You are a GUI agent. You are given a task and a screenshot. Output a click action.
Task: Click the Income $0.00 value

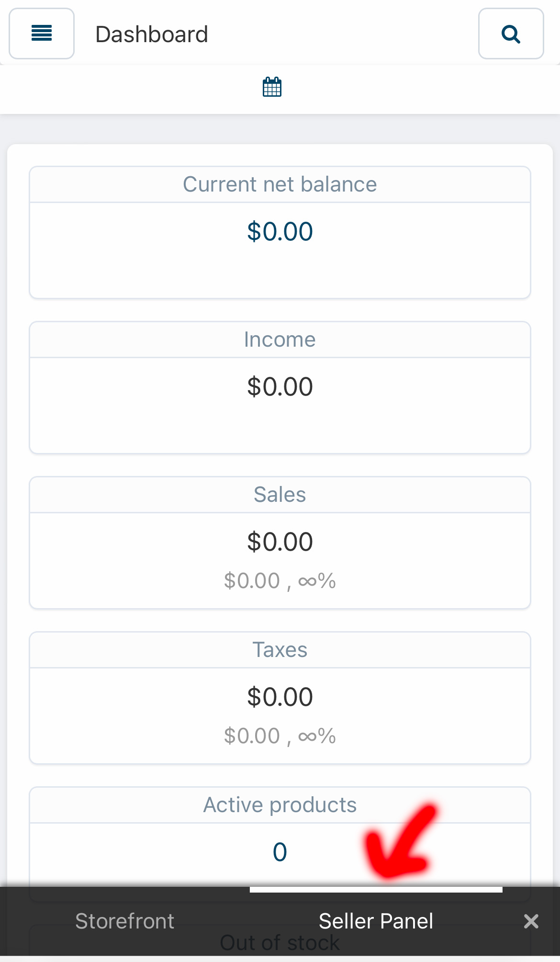click(x=280, y=387)
